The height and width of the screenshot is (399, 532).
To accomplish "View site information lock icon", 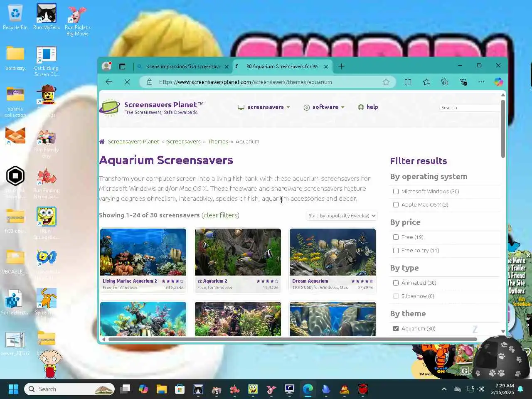I will pyautogui.click(x=150, y=82).
